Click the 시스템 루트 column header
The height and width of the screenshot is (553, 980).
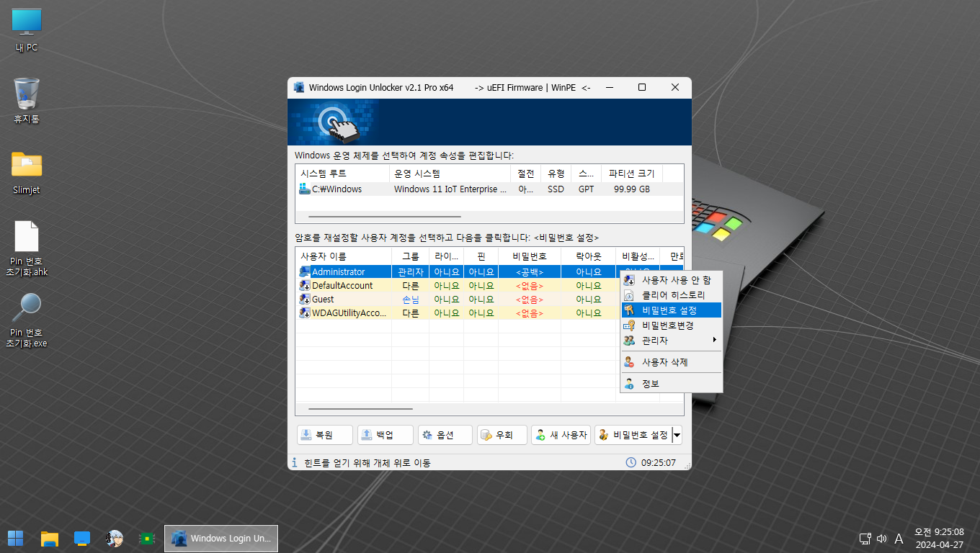[342, 174]
